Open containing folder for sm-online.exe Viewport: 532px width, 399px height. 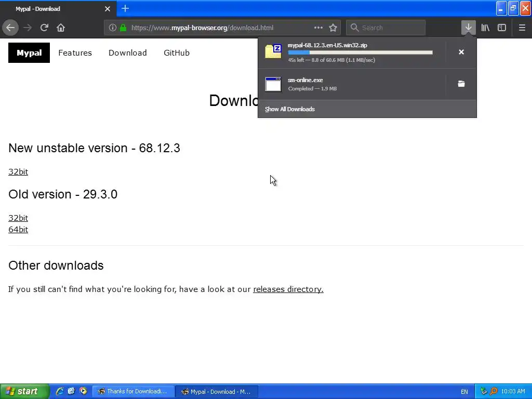coord(461,84)
